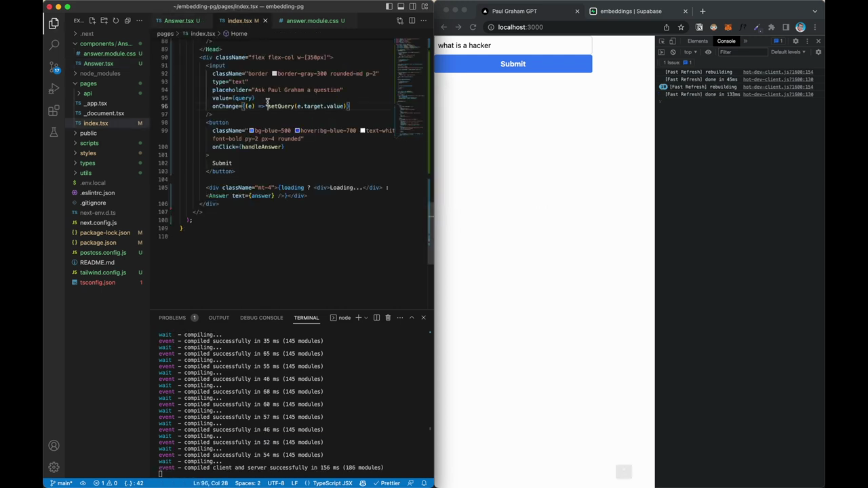Expand the api folder
This screenshot has width=868, height=488.
108,94
